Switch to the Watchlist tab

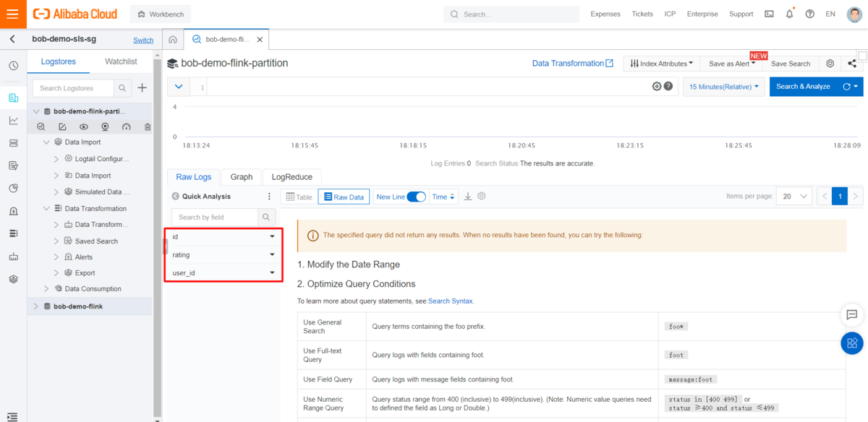(121, 62)
